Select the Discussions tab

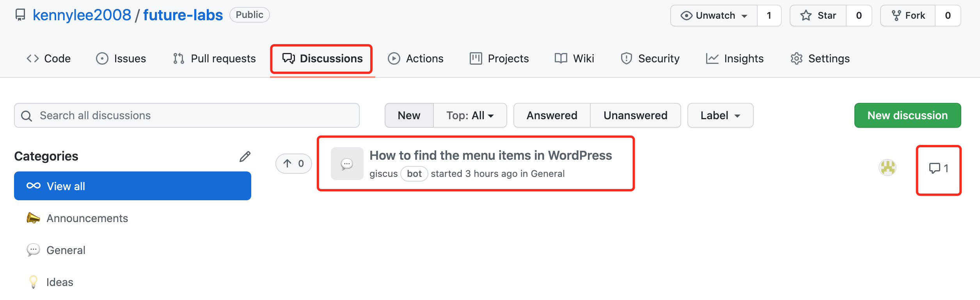(x=322, y=58)
